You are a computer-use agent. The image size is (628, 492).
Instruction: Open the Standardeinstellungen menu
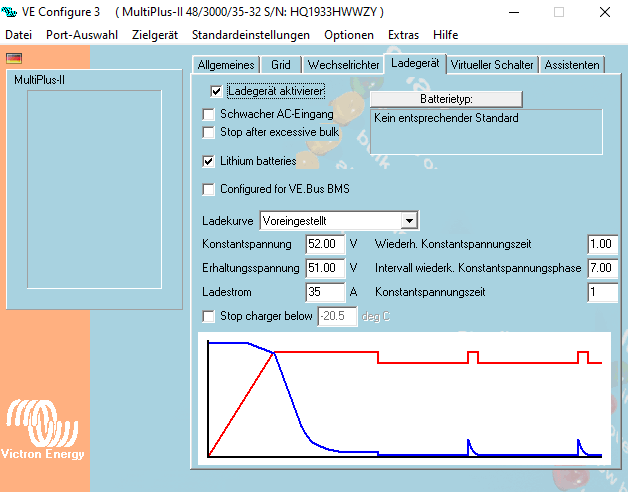point(251,35)
